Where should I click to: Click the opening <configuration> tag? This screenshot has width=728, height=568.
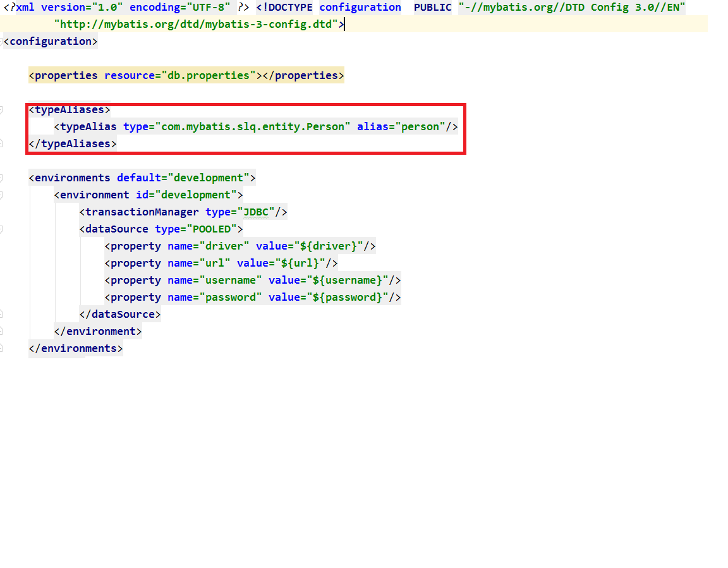click(50, 41)
